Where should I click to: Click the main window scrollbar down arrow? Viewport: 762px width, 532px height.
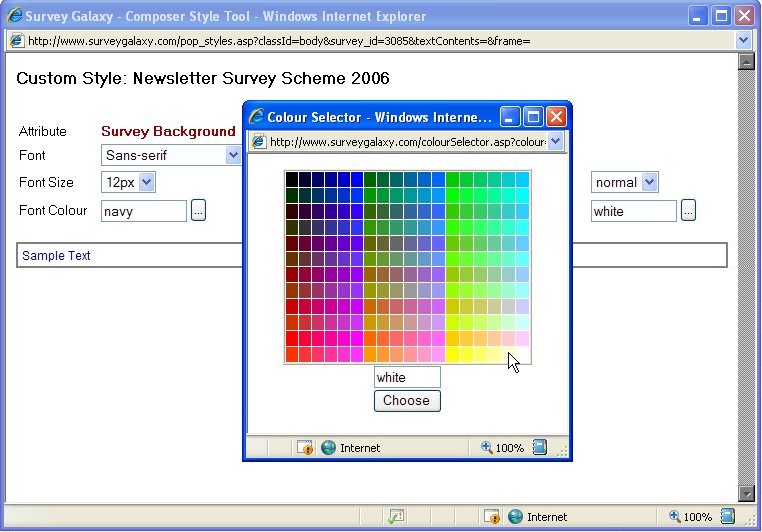pos(745,494)
